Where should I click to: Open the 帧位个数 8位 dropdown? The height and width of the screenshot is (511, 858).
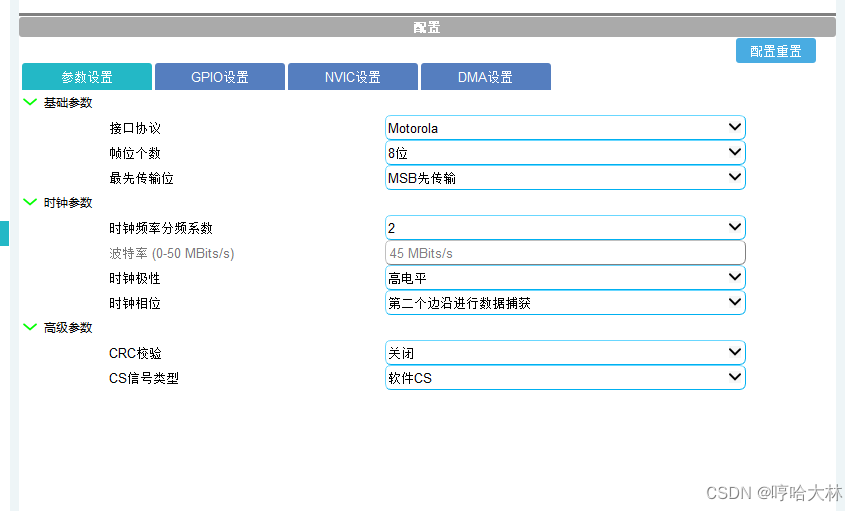pos(565,153)
